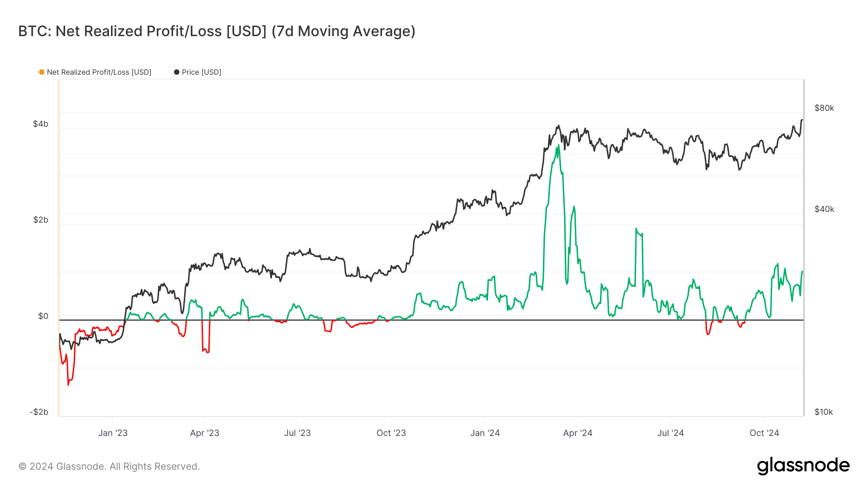Click the $40k right axis label
868x488 pixels.
click(824, 209)
